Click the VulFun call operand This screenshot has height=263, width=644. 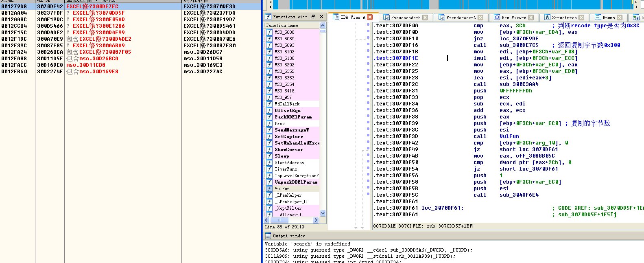(x=509, y=136)
